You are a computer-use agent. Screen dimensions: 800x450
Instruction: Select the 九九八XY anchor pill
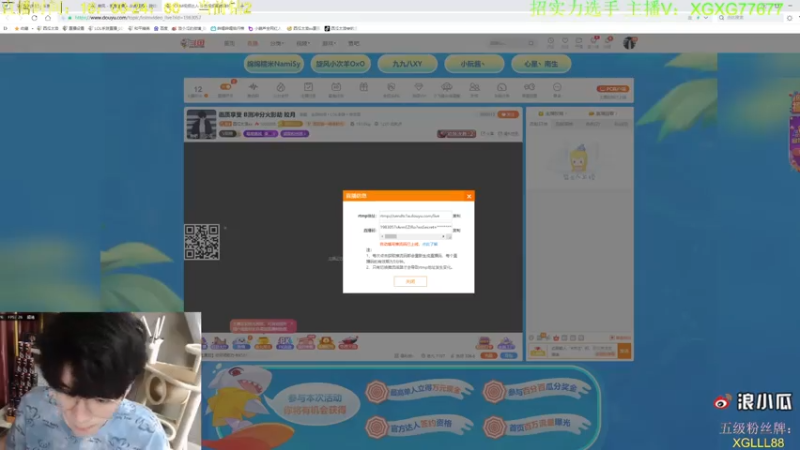click(407, 64)
